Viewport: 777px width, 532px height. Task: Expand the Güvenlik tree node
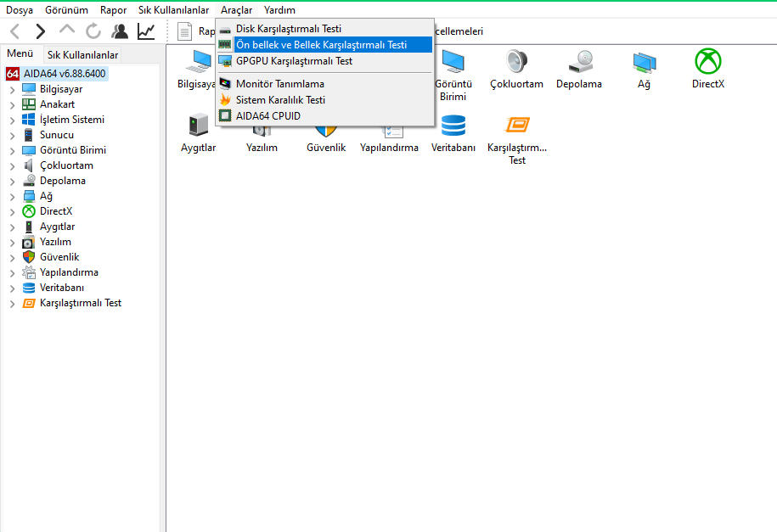coord(13,258)
